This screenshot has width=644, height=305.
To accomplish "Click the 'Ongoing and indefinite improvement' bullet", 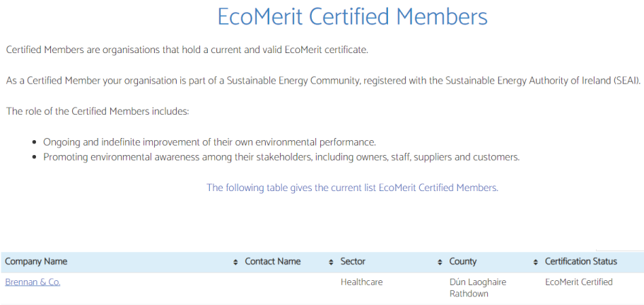I will tap(209, 143).
